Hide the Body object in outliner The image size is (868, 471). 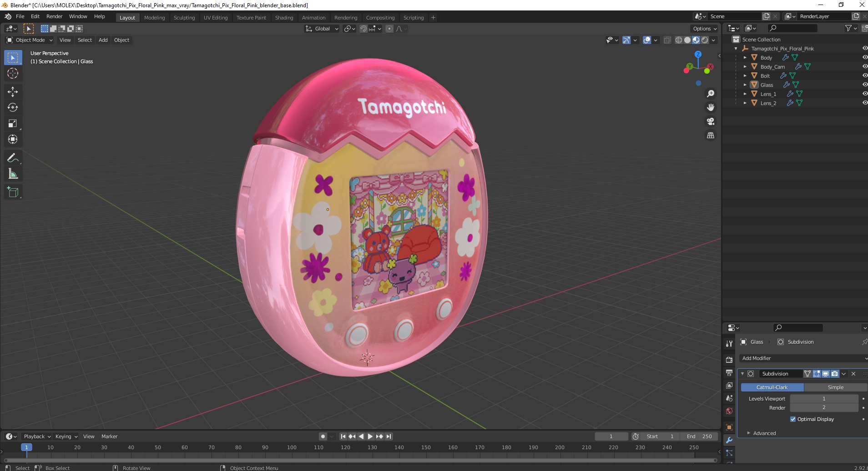point(865,58)
